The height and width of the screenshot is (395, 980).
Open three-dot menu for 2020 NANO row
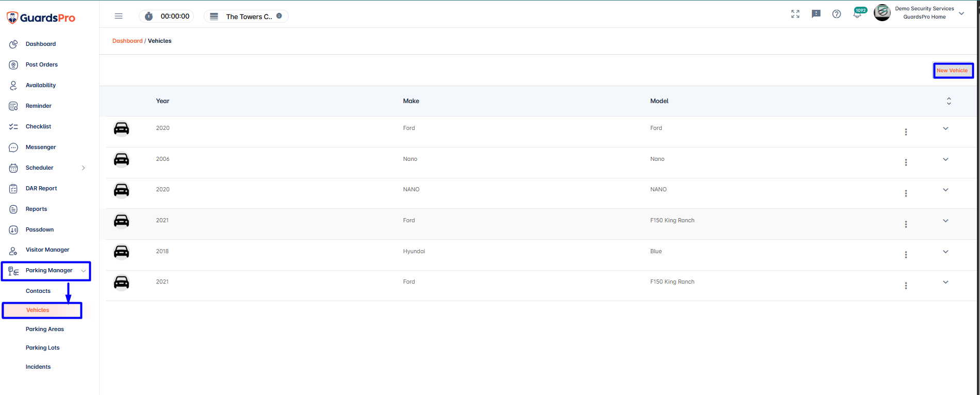[906, 193]
